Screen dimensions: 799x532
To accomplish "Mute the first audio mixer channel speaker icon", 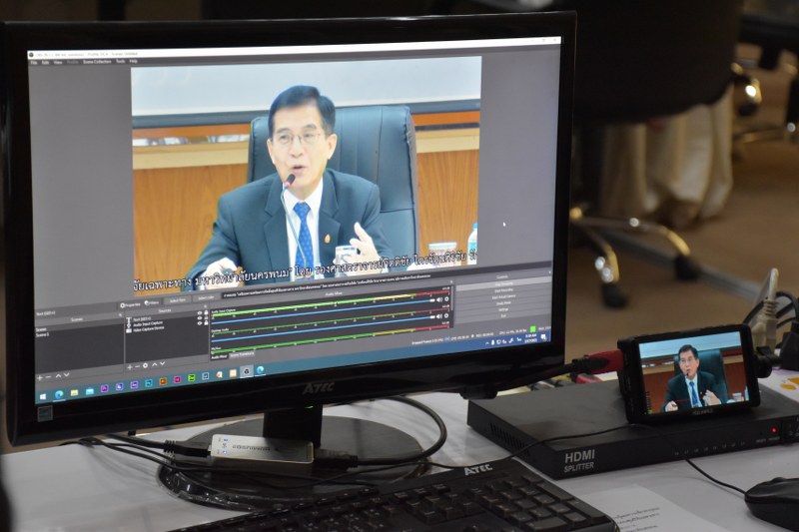I will [x=441, y=298].
